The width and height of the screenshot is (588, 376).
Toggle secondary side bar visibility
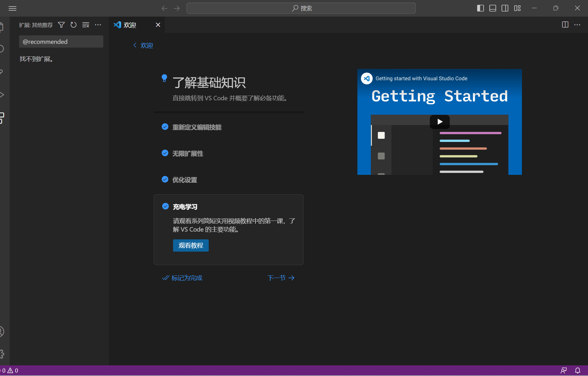[x=505, y=8]
